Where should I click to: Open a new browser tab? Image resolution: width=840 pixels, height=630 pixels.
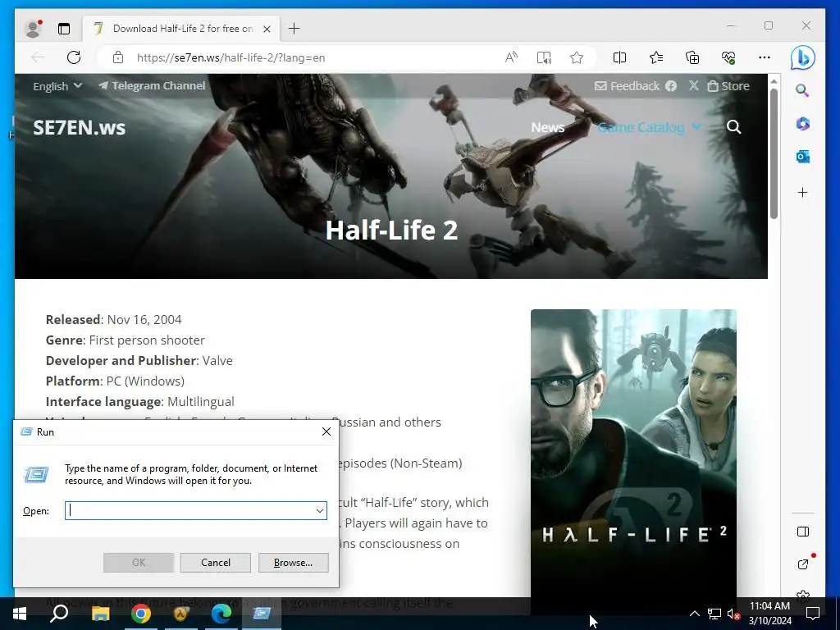pos(294,29)
